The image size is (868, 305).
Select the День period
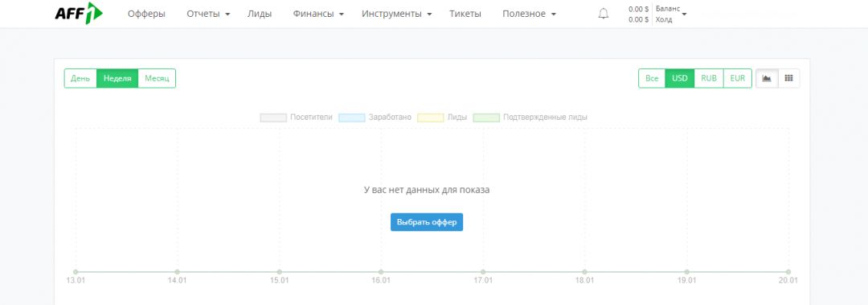pos(80,78)
